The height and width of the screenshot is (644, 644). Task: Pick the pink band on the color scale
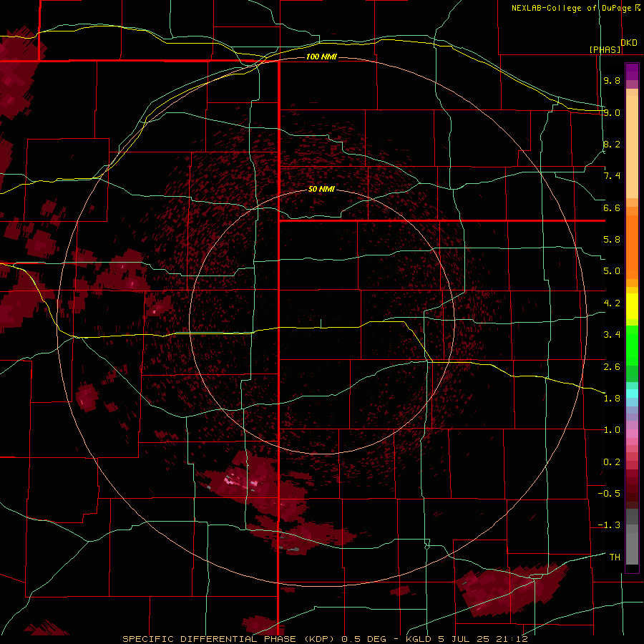point(632,434)
